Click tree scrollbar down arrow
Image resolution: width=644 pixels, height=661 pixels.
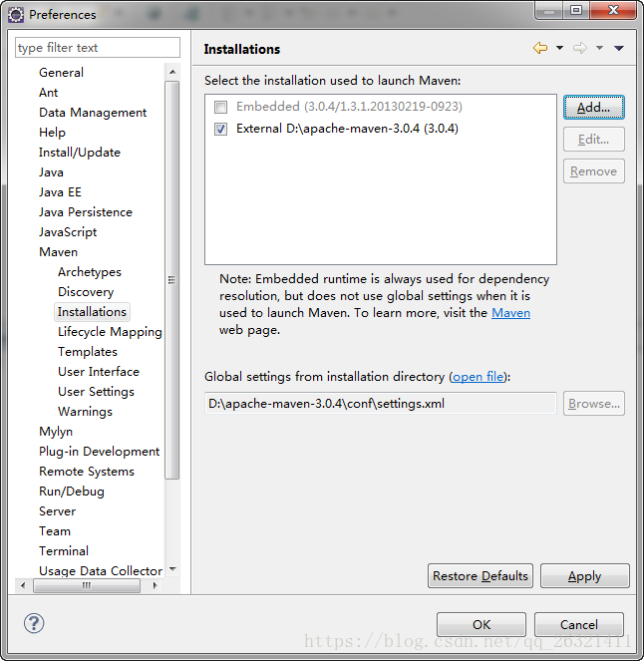(172, 569)
